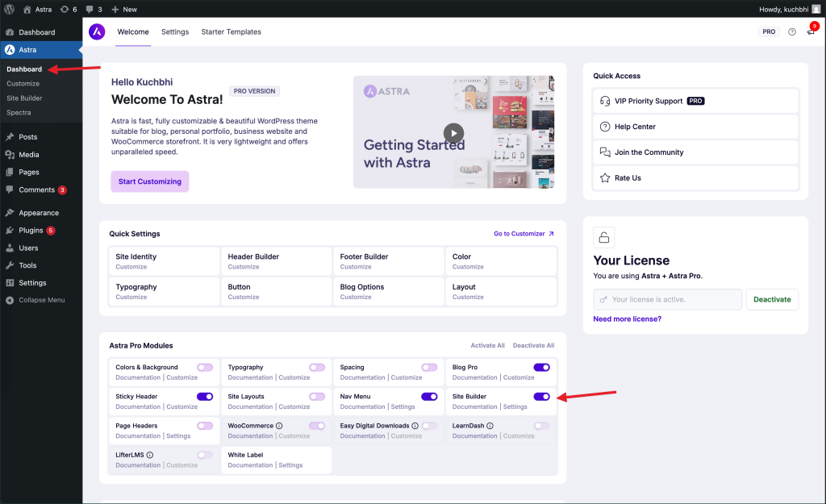826x504 pixels.
Task: Click the lock icon above Your License
Action: (604, 238)
